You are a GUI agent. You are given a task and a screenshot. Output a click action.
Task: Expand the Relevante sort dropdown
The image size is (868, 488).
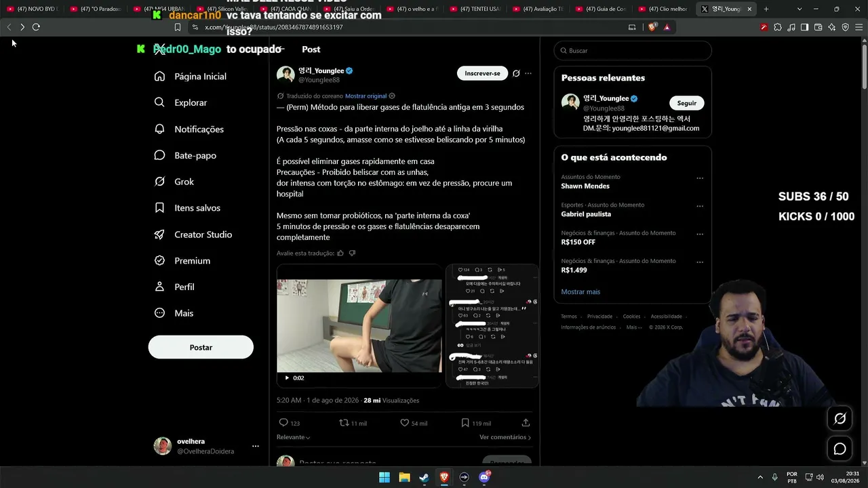(x=294, y=437)
